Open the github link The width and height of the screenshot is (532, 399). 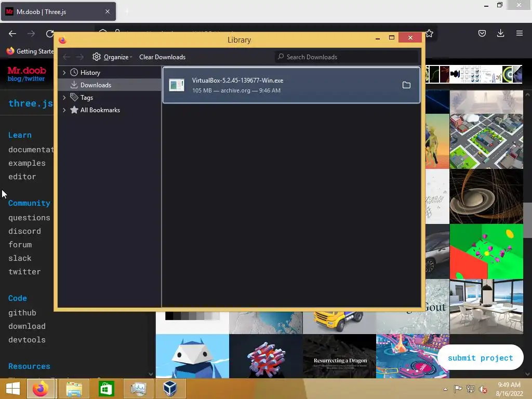pyautogui.click(x=22, y=313)
